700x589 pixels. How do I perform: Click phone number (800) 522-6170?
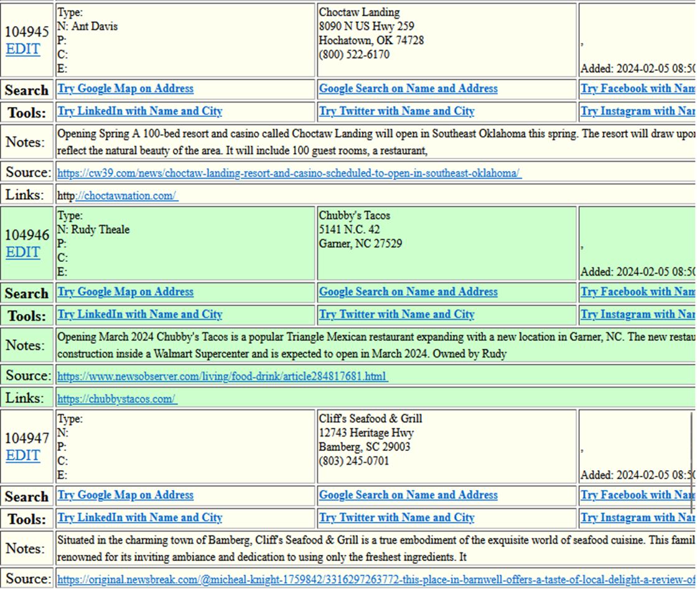tap(354, 55)
